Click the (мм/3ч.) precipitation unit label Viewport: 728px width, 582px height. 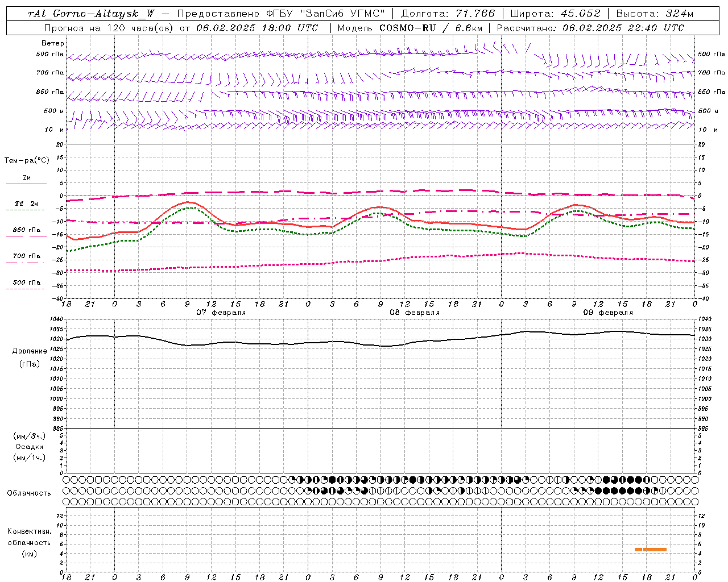point(30,436)
